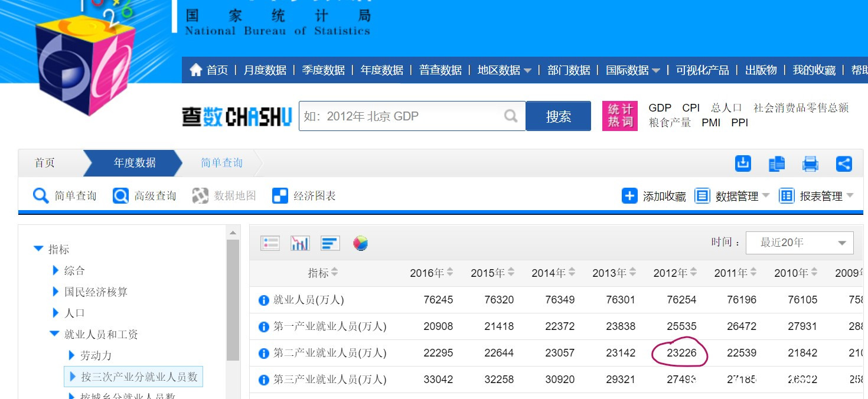Click the 搜索 button
Viewport: 868px width, 399px height.
(x=558, y=116)
